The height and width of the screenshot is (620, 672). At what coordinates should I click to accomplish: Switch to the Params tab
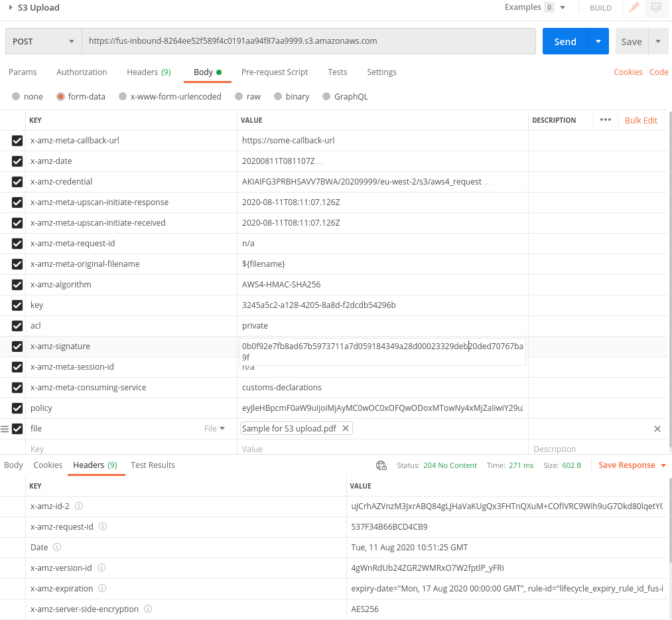point(23,72)
